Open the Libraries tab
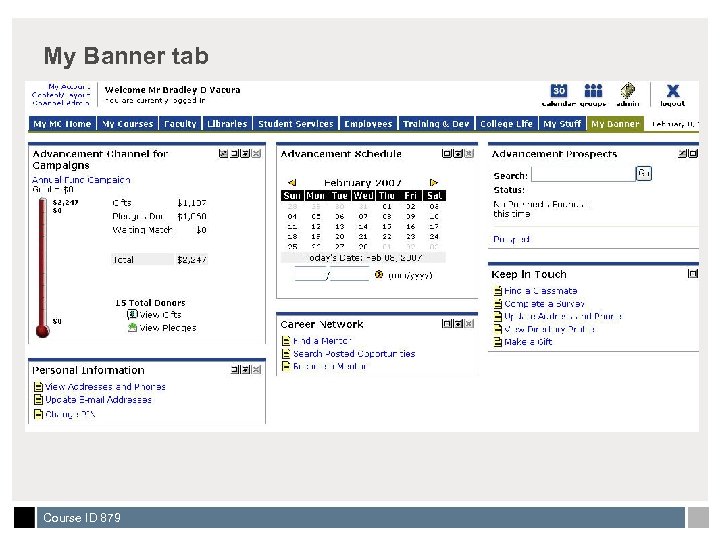This screenshot has width=720, height=540. pyautogui.click(x=227, y=124)
